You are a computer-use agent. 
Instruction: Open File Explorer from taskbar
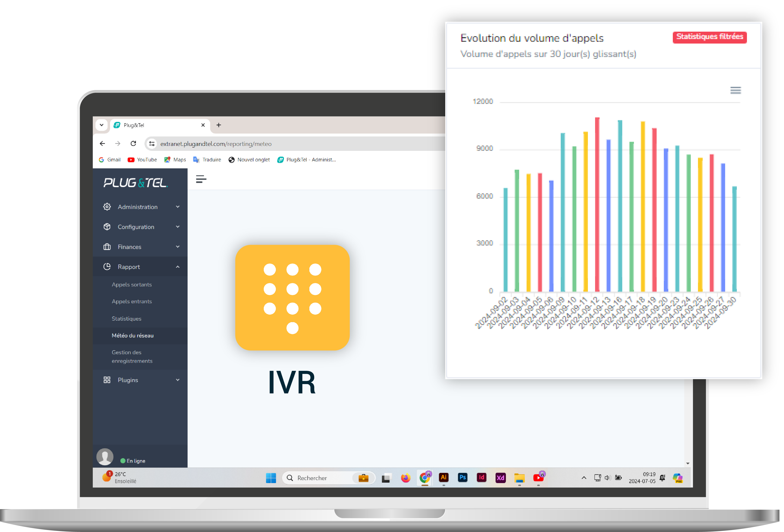pos(519,478)
